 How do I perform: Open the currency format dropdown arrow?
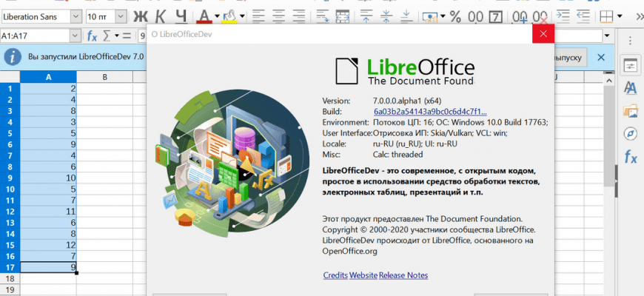(443, 16)
